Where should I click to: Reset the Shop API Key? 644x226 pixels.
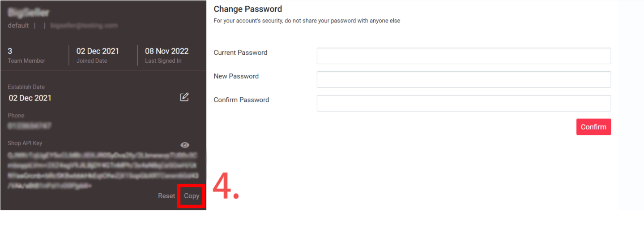tap(166, 196)
